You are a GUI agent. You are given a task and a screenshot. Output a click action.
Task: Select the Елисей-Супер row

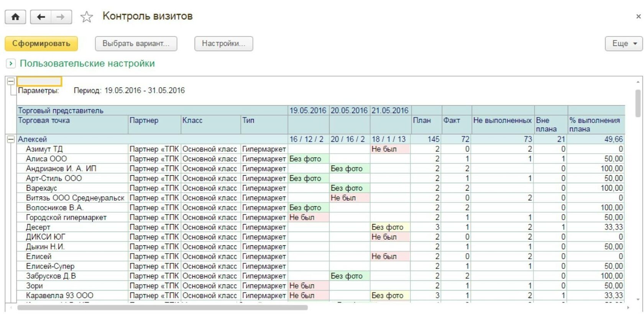point(320,266)
